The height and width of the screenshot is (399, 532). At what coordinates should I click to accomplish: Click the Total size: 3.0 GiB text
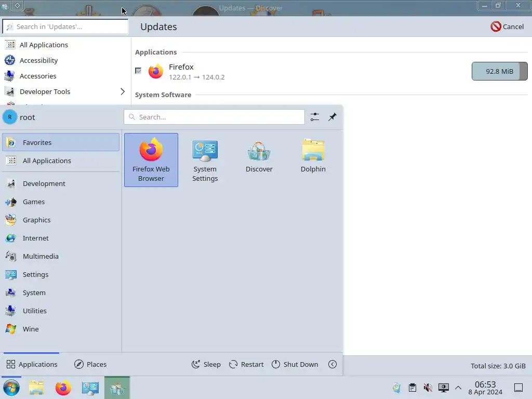pos(498,366)
